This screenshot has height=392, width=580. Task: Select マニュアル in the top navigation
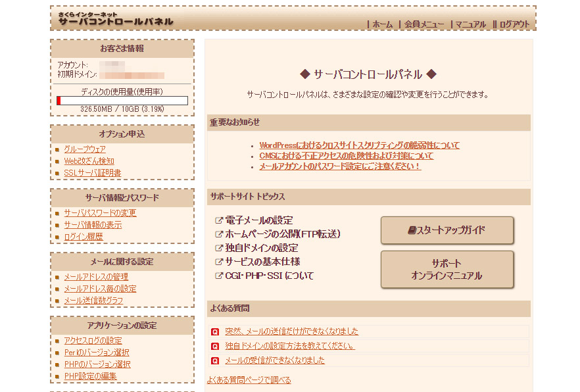click(470, 24)
